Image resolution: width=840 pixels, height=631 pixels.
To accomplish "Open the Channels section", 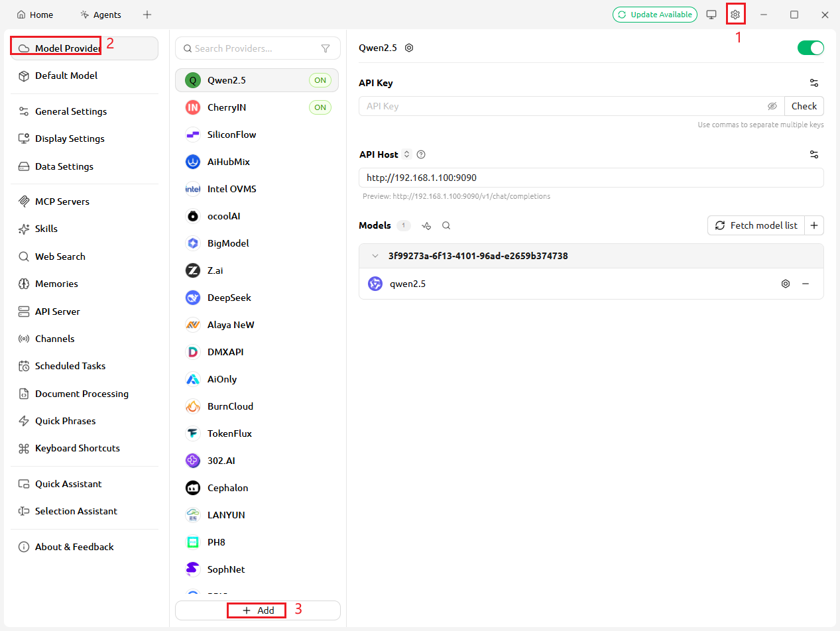I will click(85, 339).
